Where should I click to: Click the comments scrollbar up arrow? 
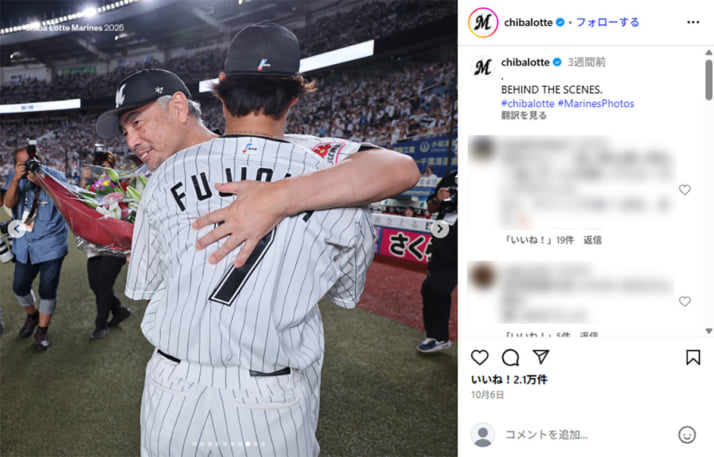tap(709, 52)
